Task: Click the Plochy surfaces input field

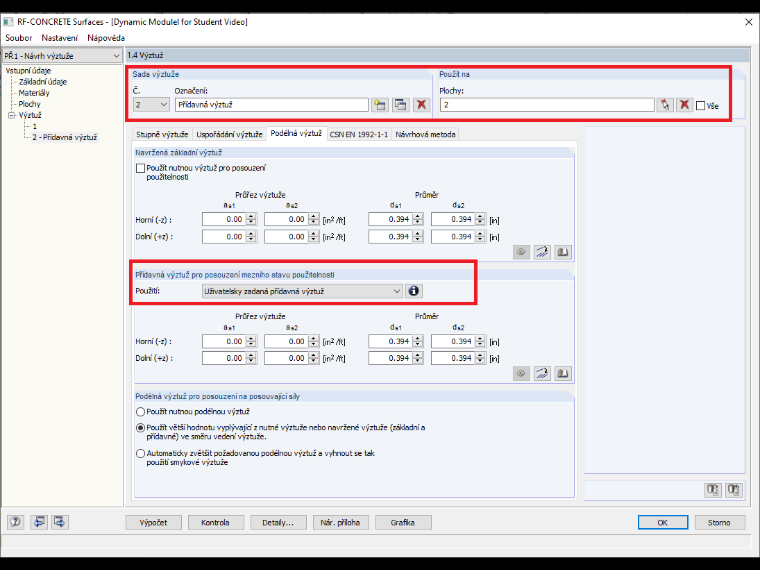Action: point(547,105)
